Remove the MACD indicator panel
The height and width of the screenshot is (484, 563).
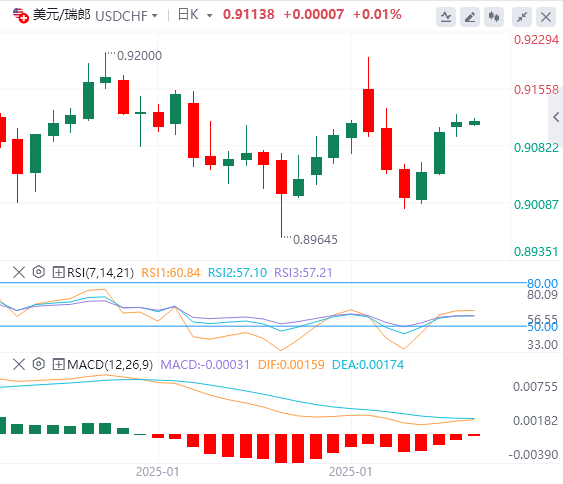pos(19,364)
